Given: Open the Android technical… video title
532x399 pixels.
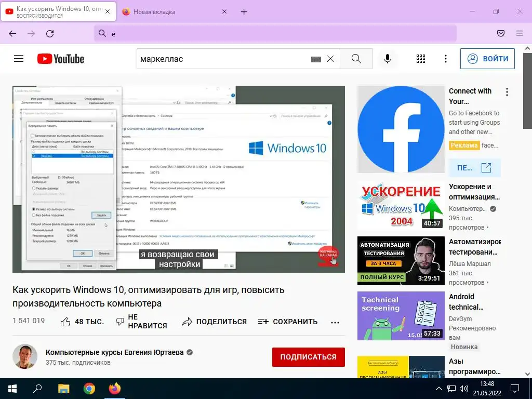Looking at the screenshot, I should click(x=466, y=302).
